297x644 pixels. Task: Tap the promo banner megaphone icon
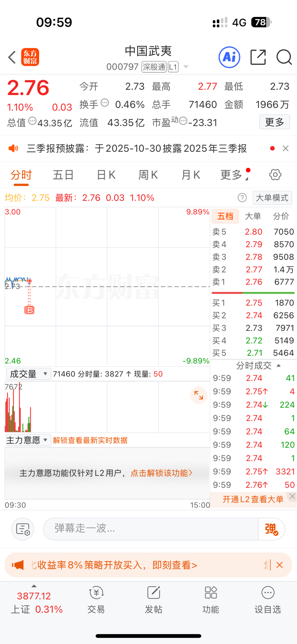18,565
